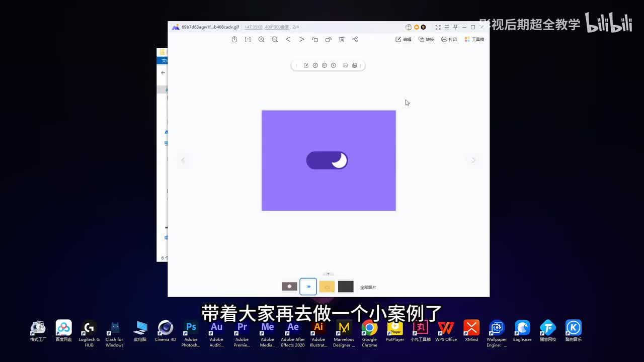The height and width of the screenshot is (362, 644).
Task: Open the viewer hamburger menu
Action: [x=446, y=27]
